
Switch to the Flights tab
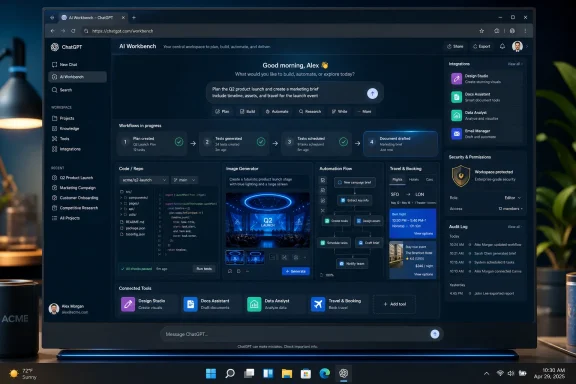click(x=397, y=180)
